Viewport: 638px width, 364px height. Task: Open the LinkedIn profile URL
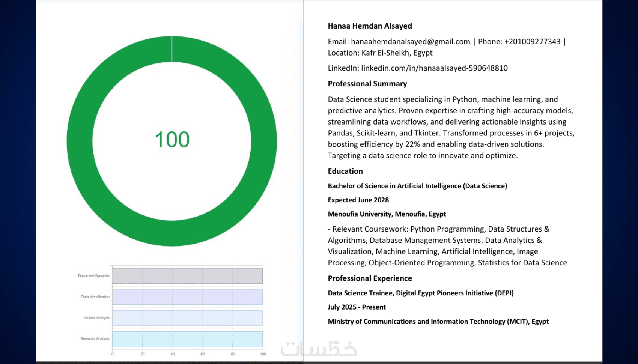point(434,68)
